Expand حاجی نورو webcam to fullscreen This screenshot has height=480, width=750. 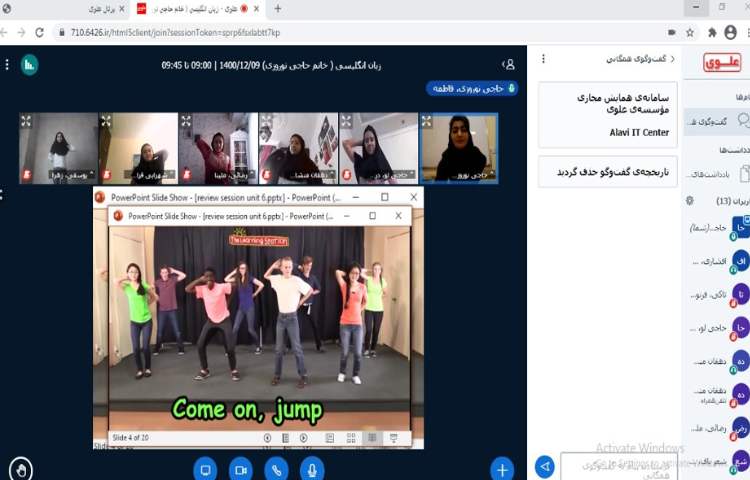427,121
